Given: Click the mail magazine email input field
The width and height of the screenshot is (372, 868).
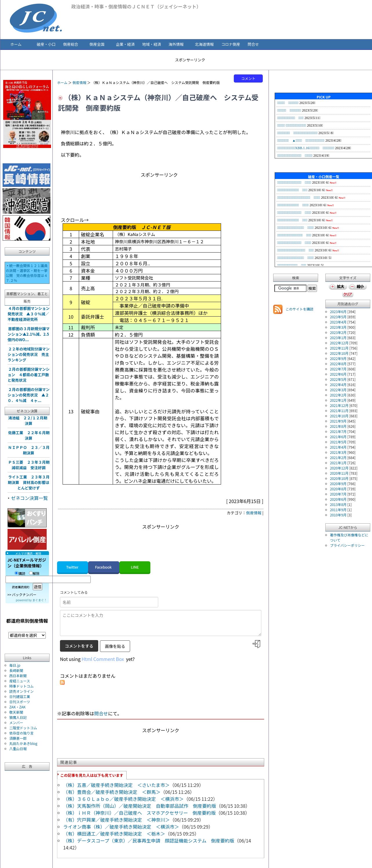Looking at the screenshot, I should point(48,579).
